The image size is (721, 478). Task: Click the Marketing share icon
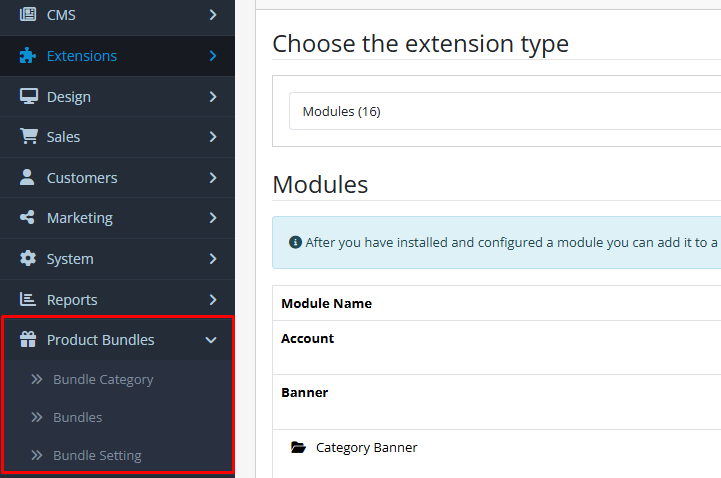click(x=28, y=218)
